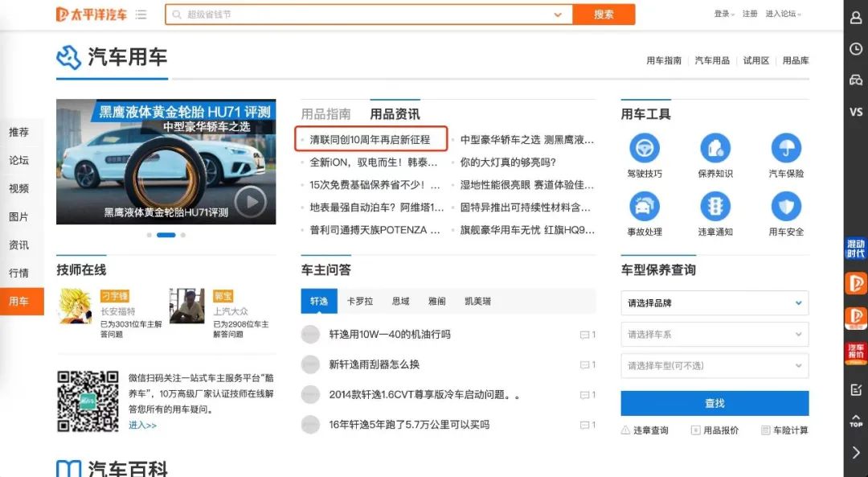The width and height of the screenshot is (868, 477).
Task: Go to 图片 in left navigation
Action: coord(18,216)
